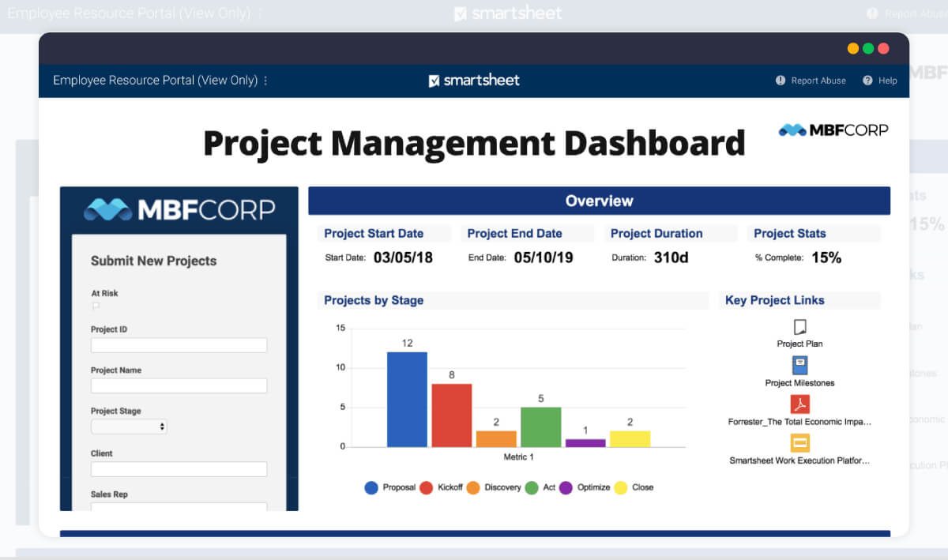Click the yellow Smartsheet Work Execution Platform icon
This screenshot has width=948, height=560.
[800, 441]
